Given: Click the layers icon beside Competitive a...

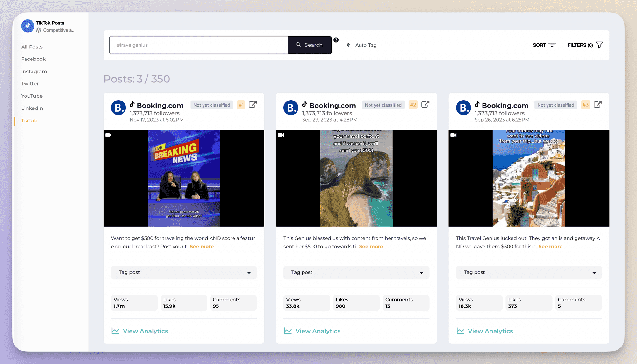Looking at the screenshot, I should [39, 30].
